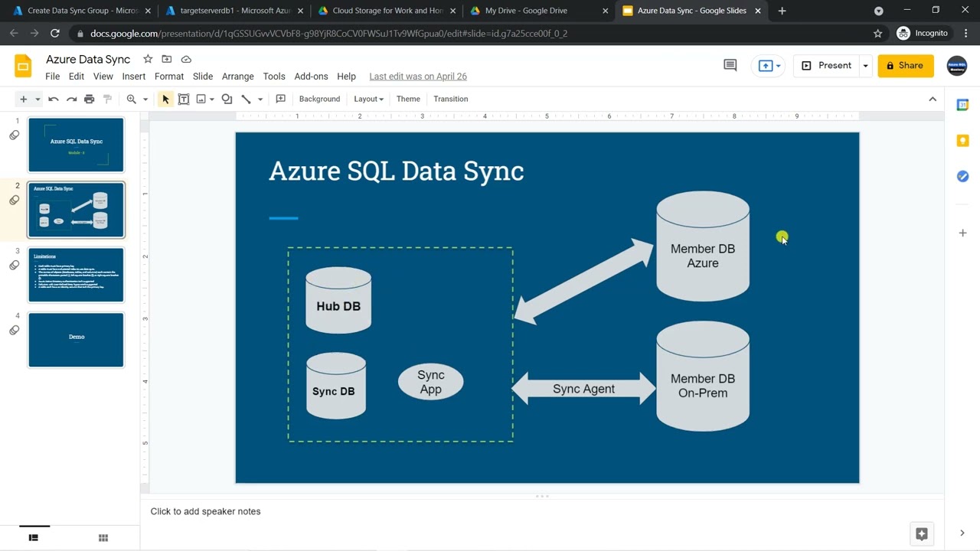Click the Background button

pos(319,99)
